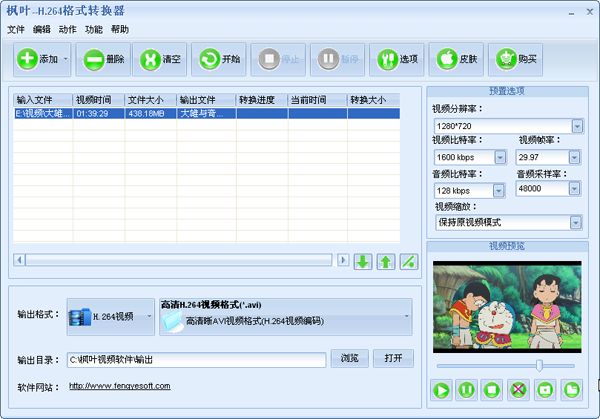Viewport: 600px width, 419px height.
Task: Click the 输入文件 column header
Action: point(43,100)
